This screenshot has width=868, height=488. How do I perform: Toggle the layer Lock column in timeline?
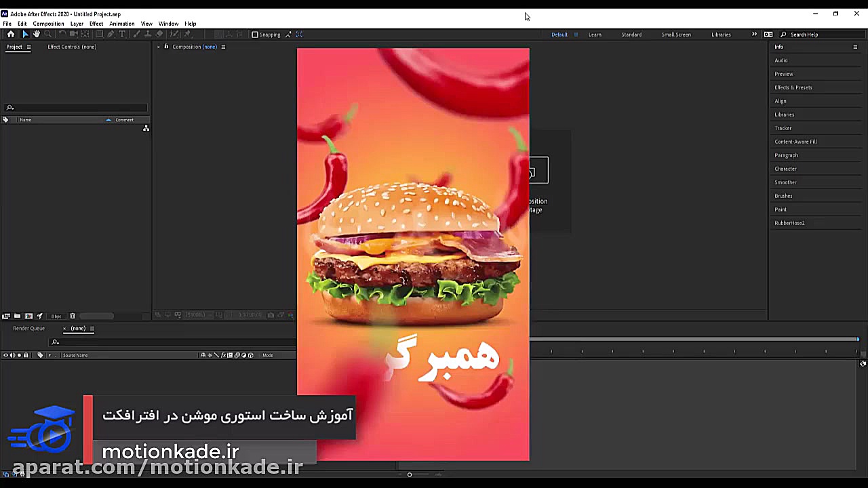pos(26,355)
